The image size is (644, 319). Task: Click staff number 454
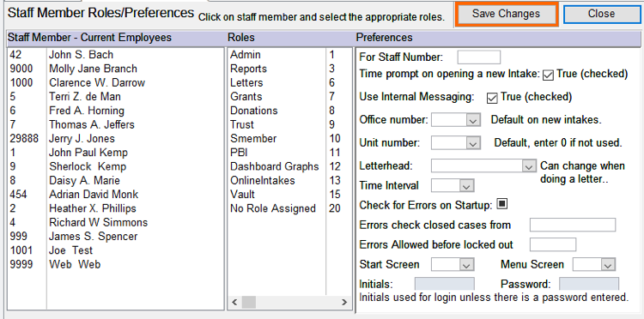[x=19, y=195]
